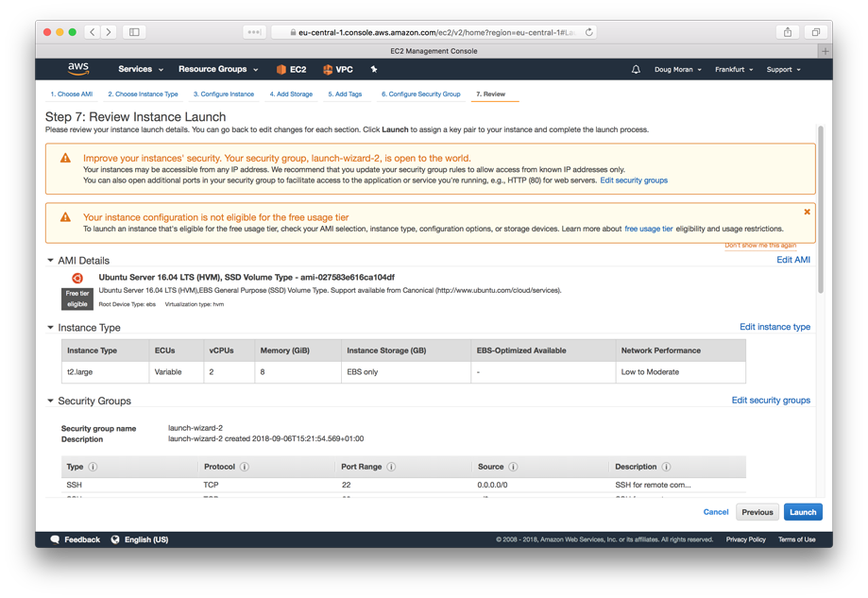This screenshot has height=598, width=868.
Task: Open the VPC service shortcut
Action: point(338,69)
